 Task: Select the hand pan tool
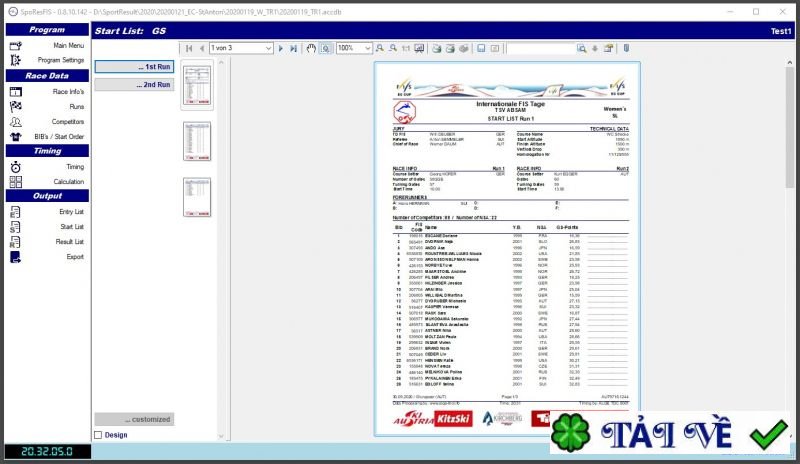(311, 48)
